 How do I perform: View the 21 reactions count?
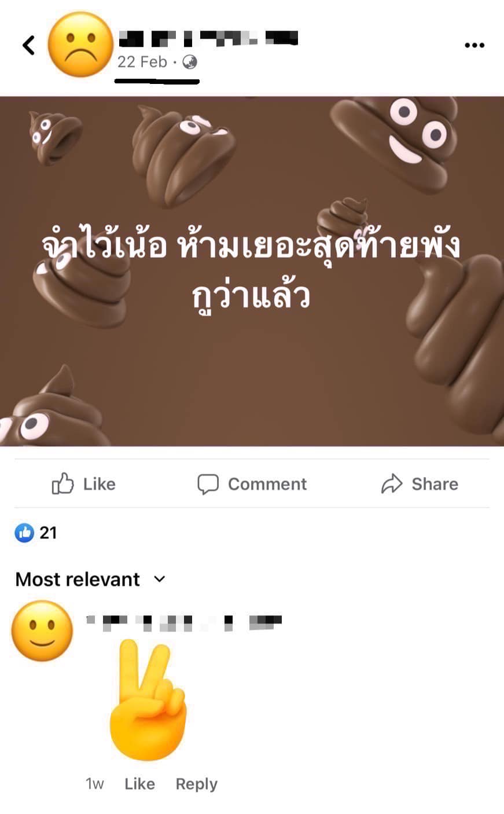click(48, 533)
